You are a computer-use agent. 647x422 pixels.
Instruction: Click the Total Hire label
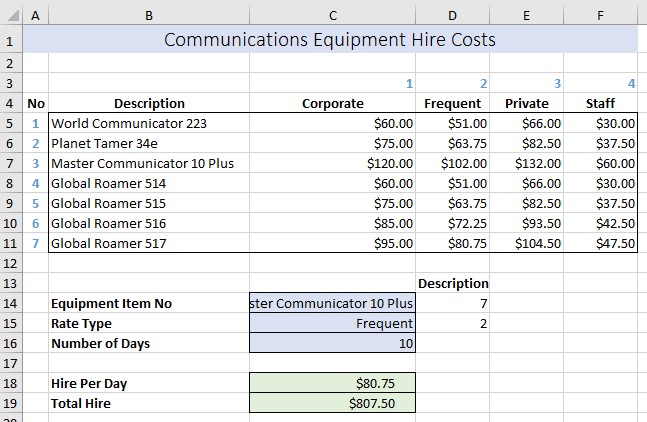point(81,403)
